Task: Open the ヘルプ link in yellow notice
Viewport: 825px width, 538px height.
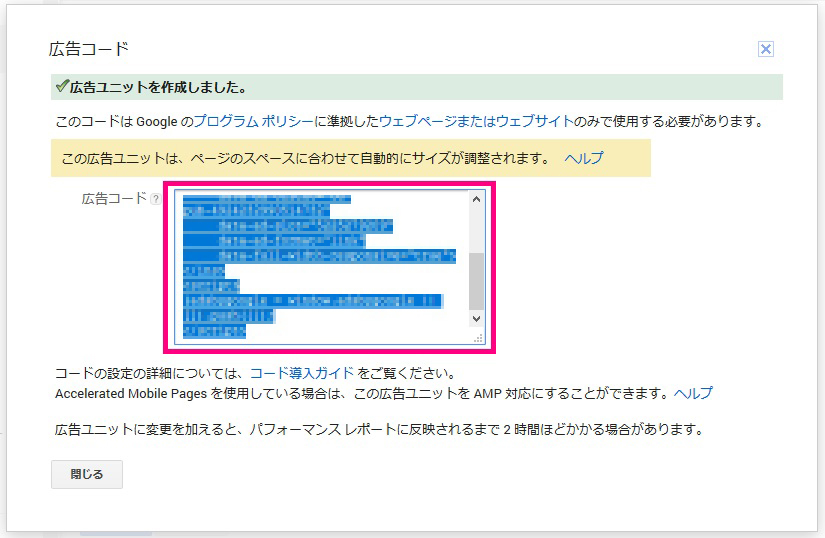Action: click(x=583, y=158)
